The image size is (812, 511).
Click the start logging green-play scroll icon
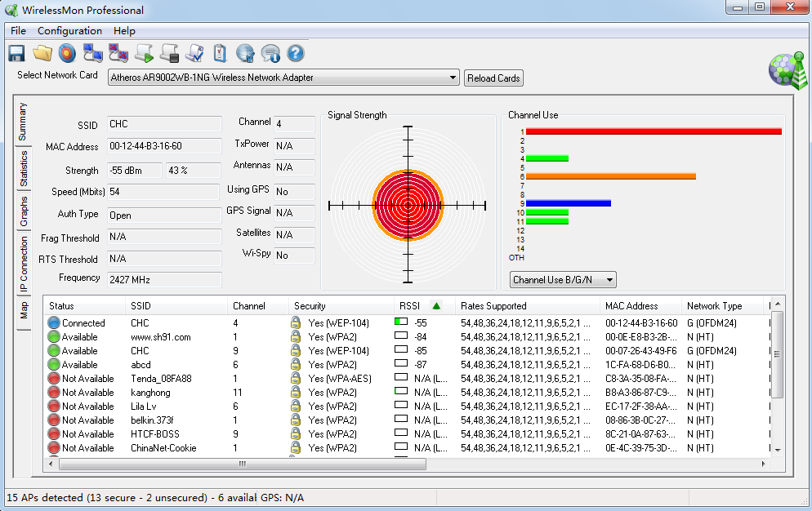144,53
